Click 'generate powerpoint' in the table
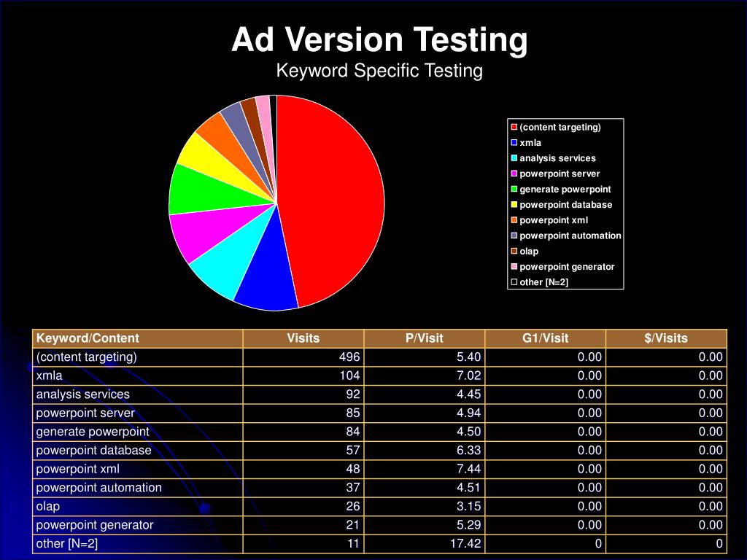 point(93,432)
